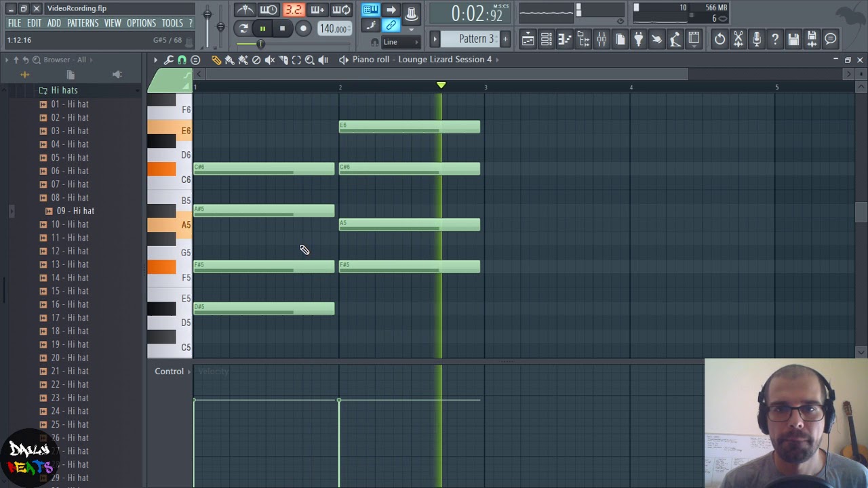Arm recording with the record button
This screenshot has height=488, width=868.
(x=303, y=28)
